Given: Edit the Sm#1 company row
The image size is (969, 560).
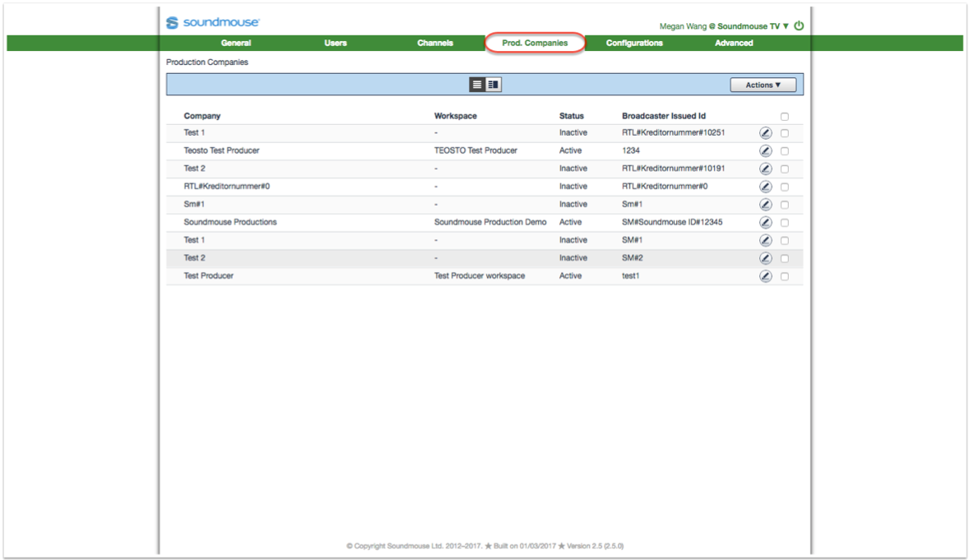Looking at the screenshot, I should [x=765, y=205].
